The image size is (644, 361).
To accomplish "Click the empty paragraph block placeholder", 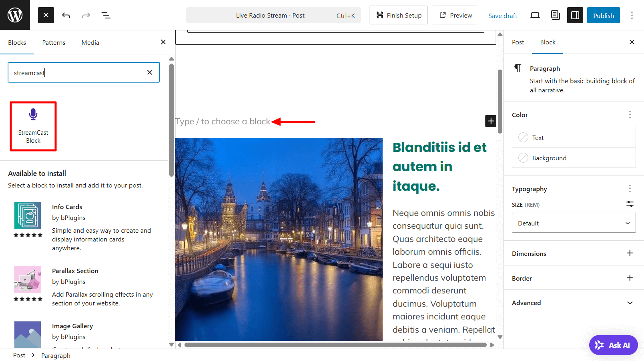I will click(223, 122).
